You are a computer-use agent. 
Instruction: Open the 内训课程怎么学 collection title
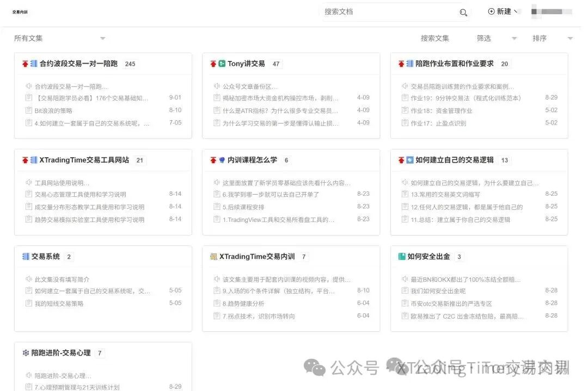tap(253, 160)
